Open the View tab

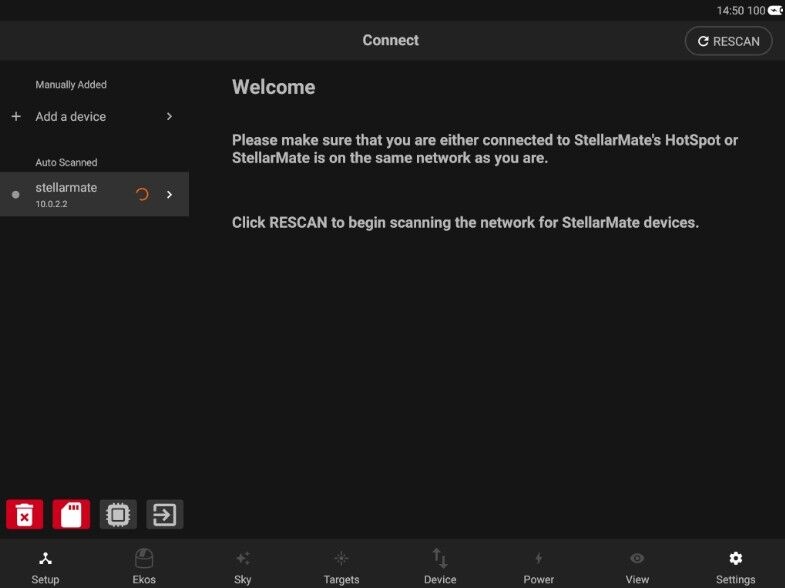637,567
